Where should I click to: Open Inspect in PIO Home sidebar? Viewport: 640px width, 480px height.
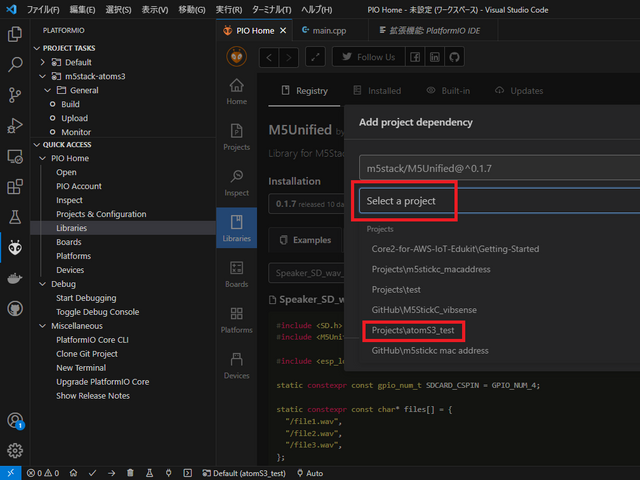click(236, 183)
